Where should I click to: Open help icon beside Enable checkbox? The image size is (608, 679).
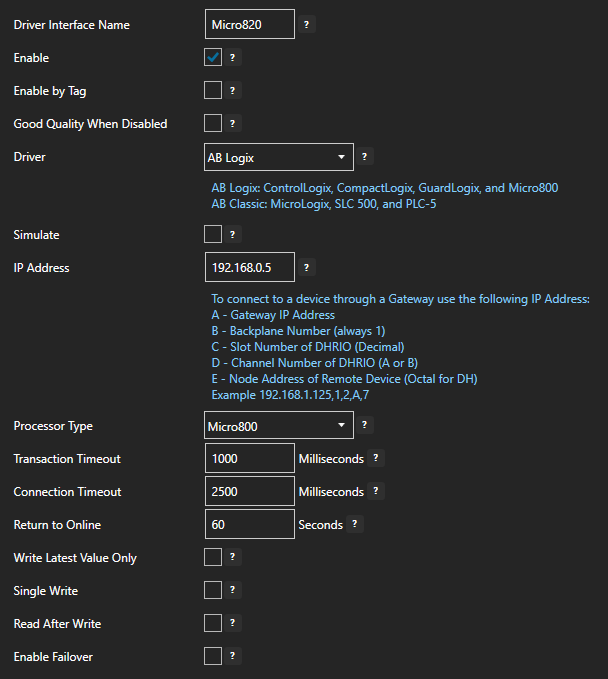[x=233, y=58]
